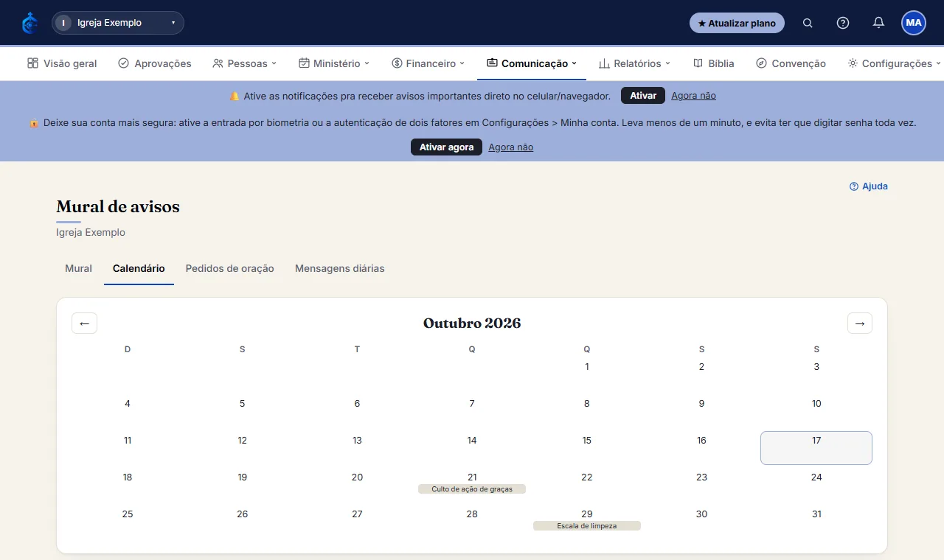
Task: Dismiss notifications with Agora não link
Action: [x=693, y=96]
